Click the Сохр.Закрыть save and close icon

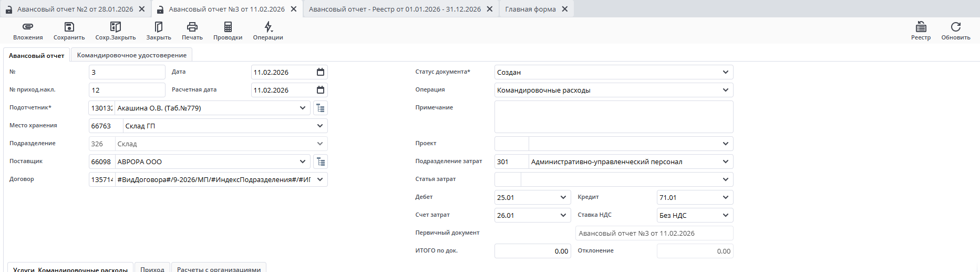click(116, 27)
